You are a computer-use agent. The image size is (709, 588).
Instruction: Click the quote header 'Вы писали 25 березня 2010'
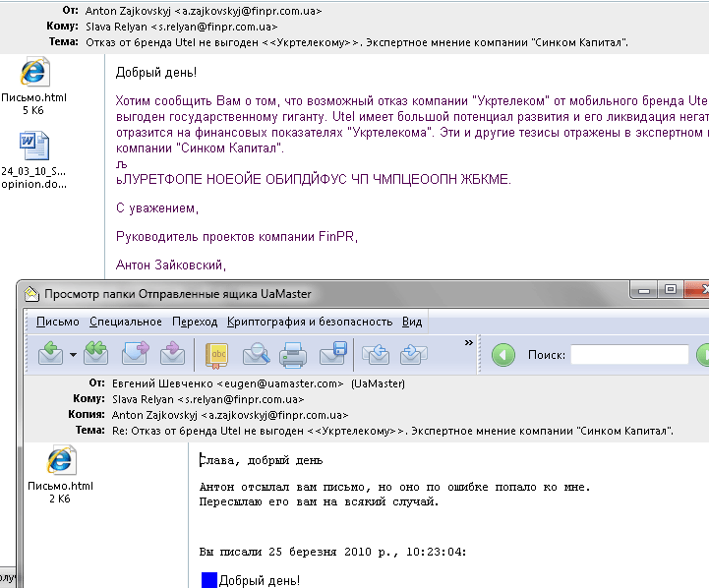(x=332, y=552)
